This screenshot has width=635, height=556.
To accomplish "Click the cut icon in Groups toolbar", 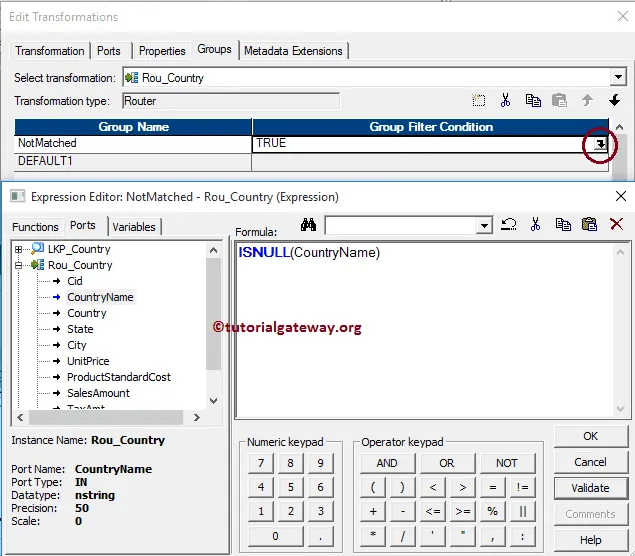I will coord(506,101).
